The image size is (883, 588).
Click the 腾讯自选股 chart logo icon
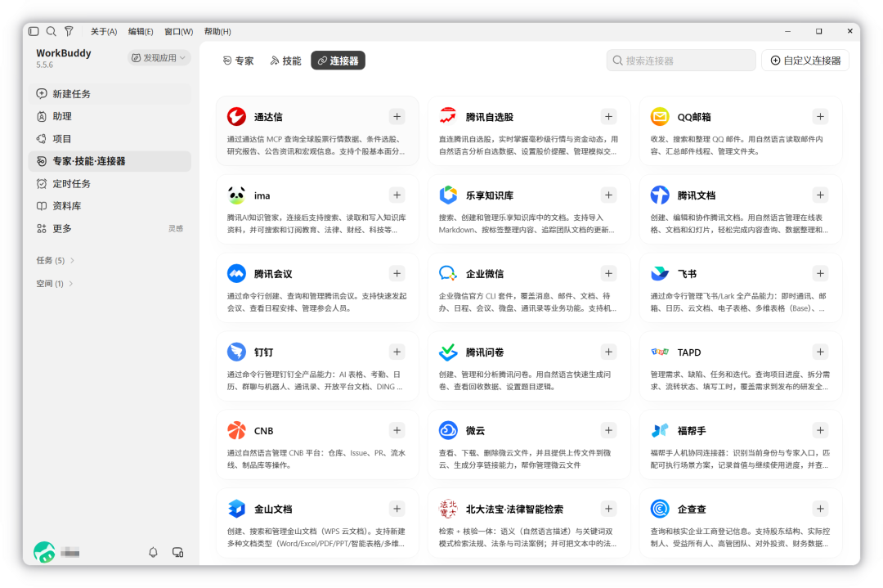click(448, 116)
